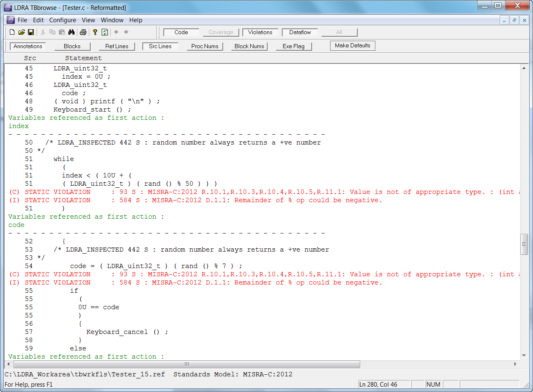533x392 pixels.
Task: Open the Configure menu
Action: 63,20
